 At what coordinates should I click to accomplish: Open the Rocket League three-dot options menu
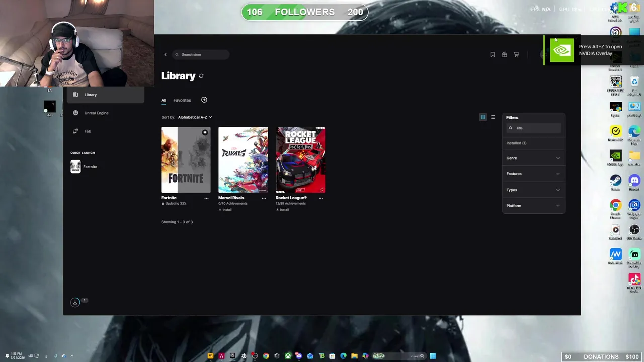click(x=321, y=198)
